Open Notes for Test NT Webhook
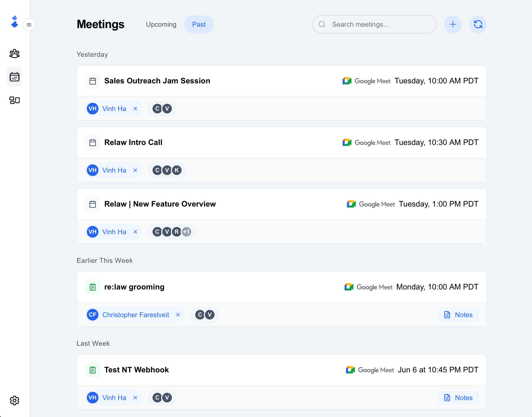The width and height of the screenshot is (532, 417). tap(458, 398)
